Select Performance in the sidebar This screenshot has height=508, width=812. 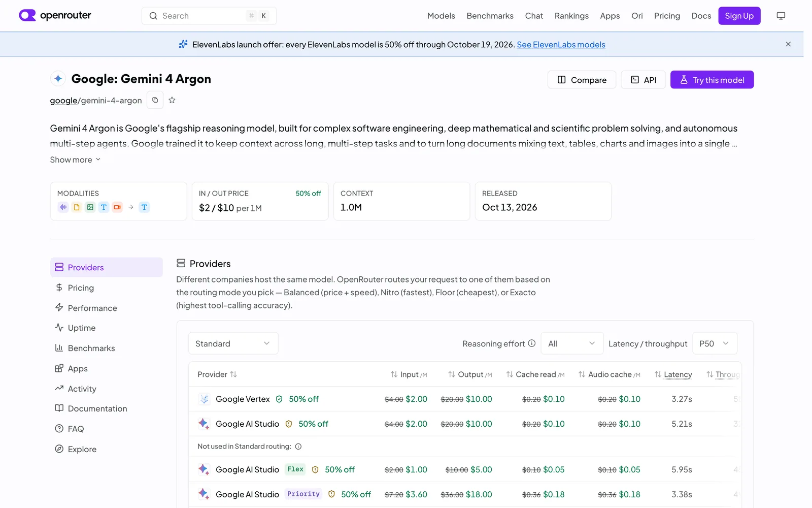pos(106,308)
